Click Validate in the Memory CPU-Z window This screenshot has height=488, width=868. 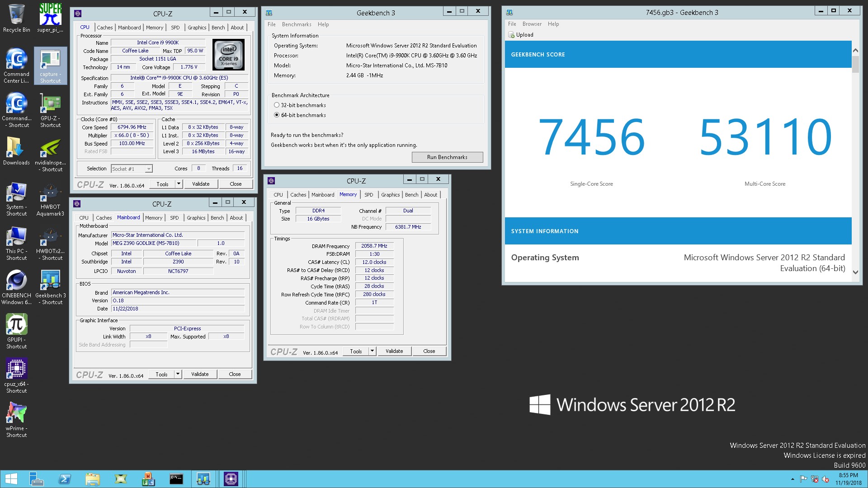(394, 351)
